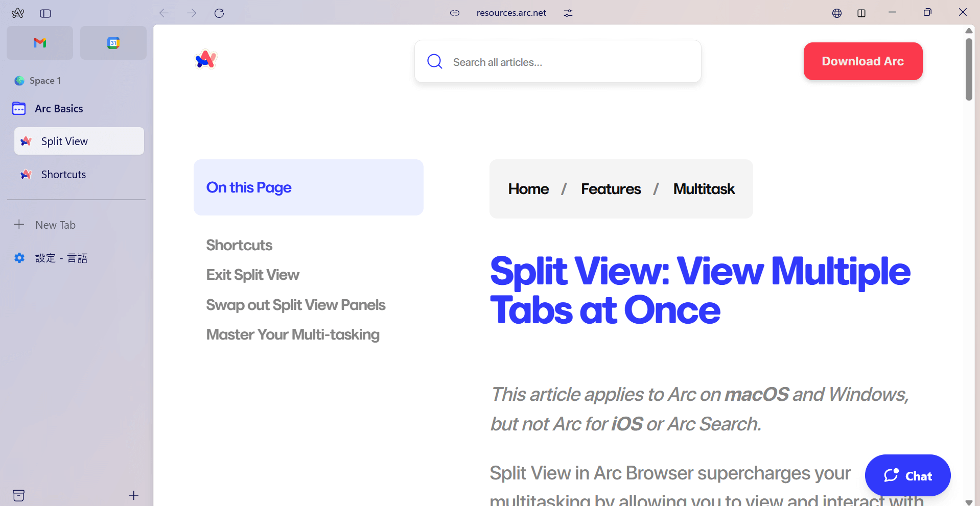The width and height of the screenshot is (980, 506).
Task: Open Split View layout icon in title bar
Action: pos(861,13)
